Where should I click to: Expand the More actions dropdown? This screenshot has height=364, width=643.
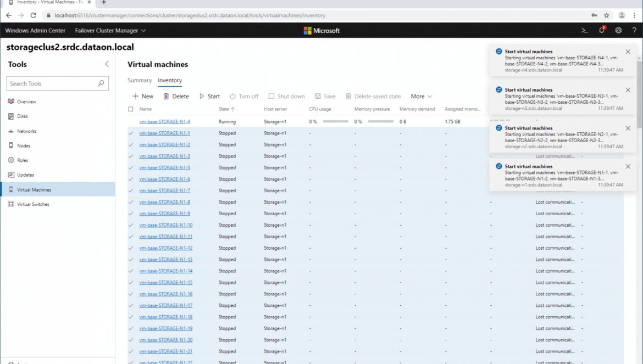pos(421,96)
